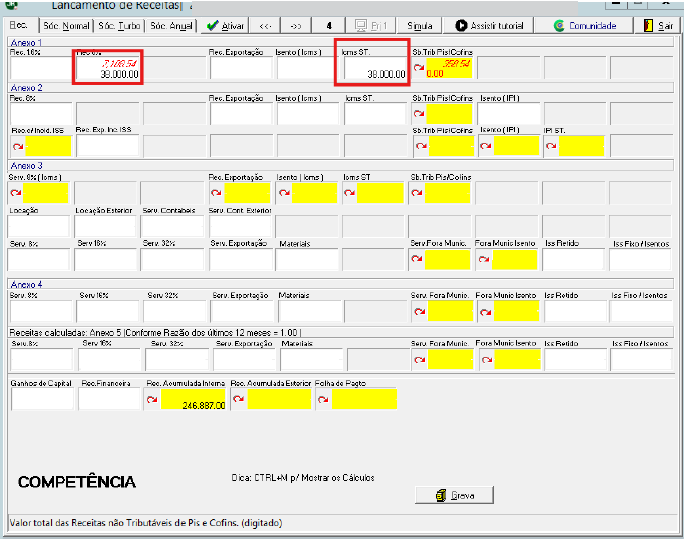Click the Ganhos de Capital input field
The height and width of the screenshot is (540, 684).
(x=42, y=399)
